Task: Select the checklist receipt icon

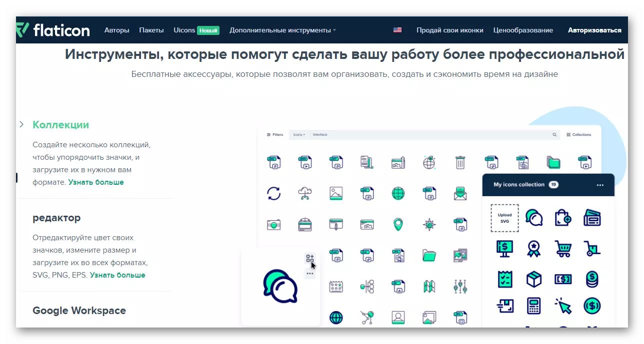Action: [x=505, y=279]
